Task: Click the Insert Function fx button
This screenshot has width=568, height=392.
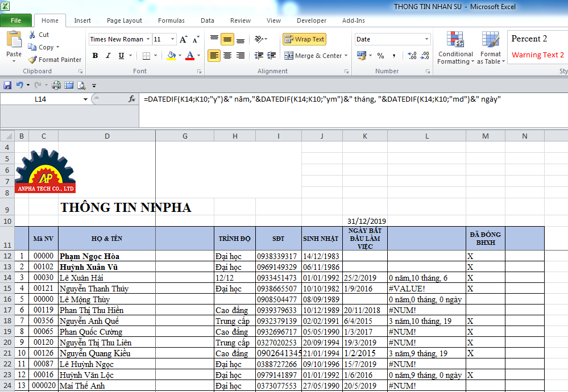Action: tap(132, 99)
